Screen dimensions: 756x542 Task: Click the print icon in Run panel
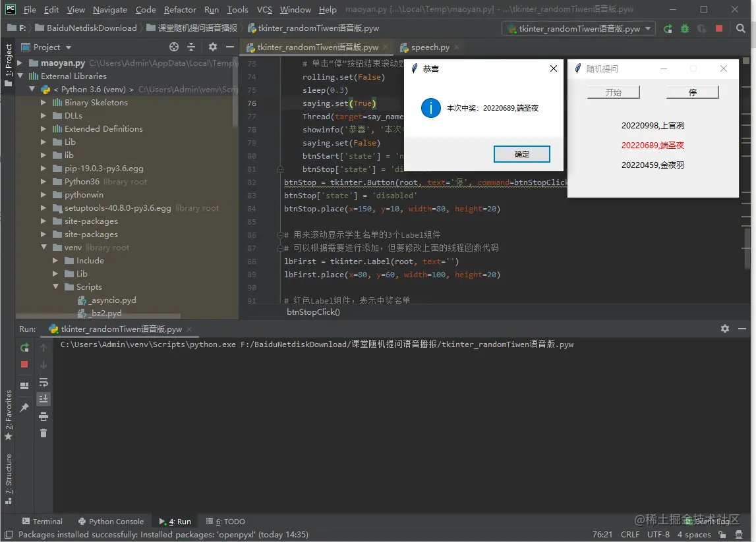click(44, 416)
